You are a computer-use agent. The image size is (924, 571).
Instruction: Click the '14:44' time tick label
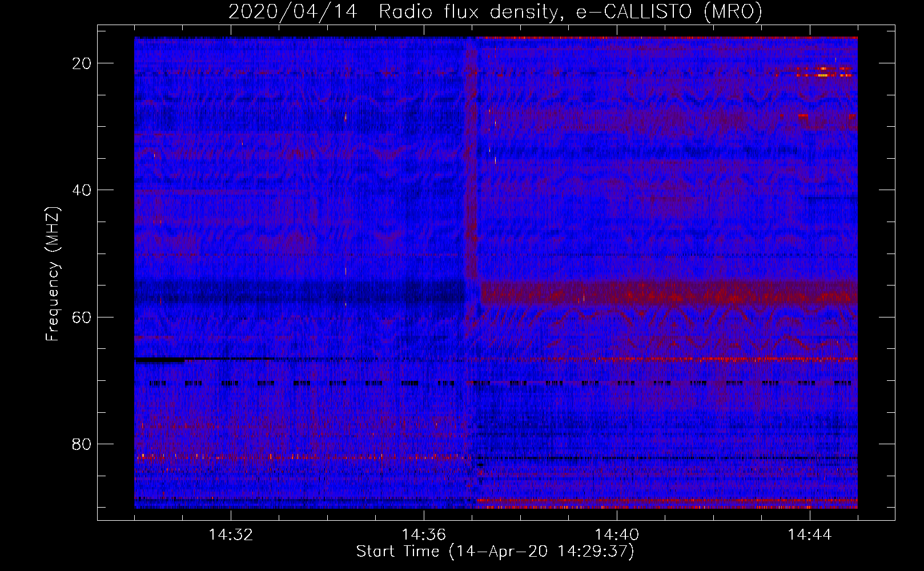click(810, 535)
